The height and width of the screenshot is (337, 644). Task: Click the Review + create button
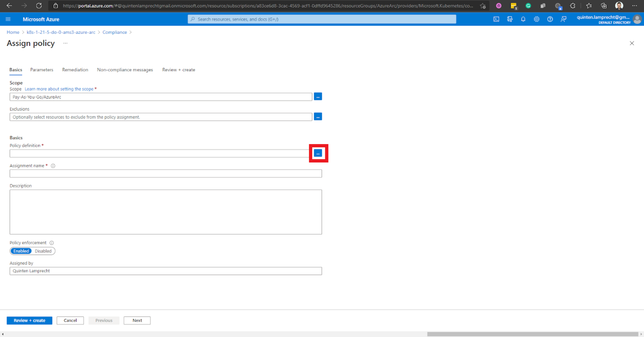point(29,320)
